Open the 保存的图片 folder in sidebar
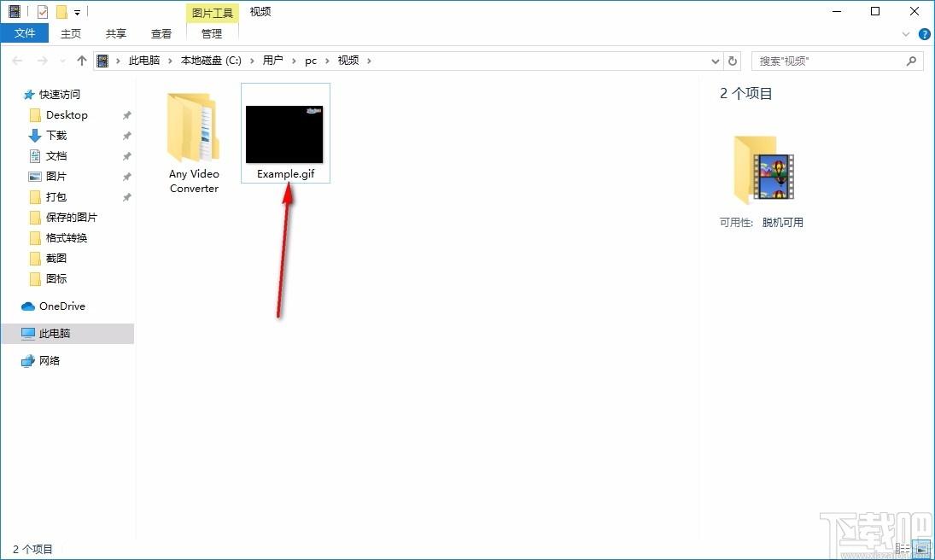The width and height of the screenshot is (935, 560). pyautogui.click(x=71, y=217)
